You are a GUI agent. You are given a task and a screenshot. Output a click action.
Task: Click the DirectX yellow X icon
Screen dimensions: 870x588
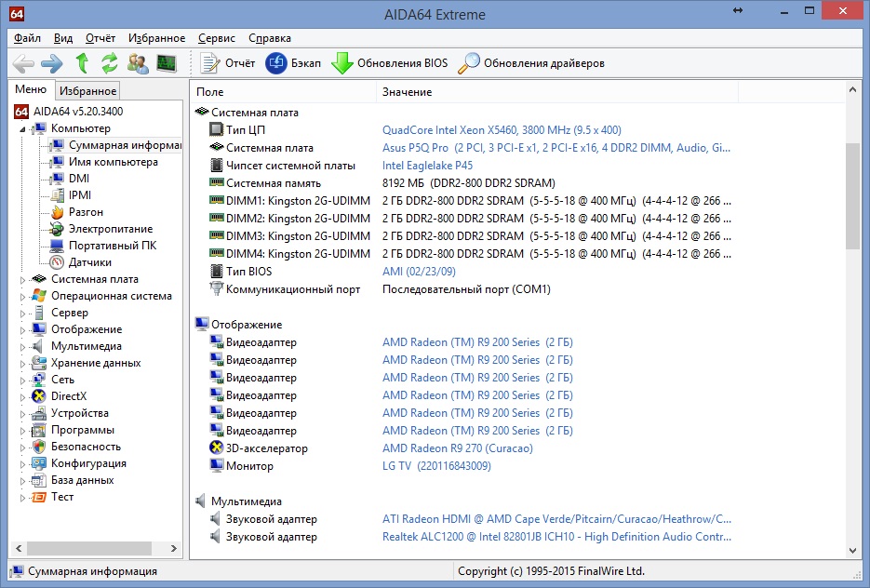click(x=39, y=396)
